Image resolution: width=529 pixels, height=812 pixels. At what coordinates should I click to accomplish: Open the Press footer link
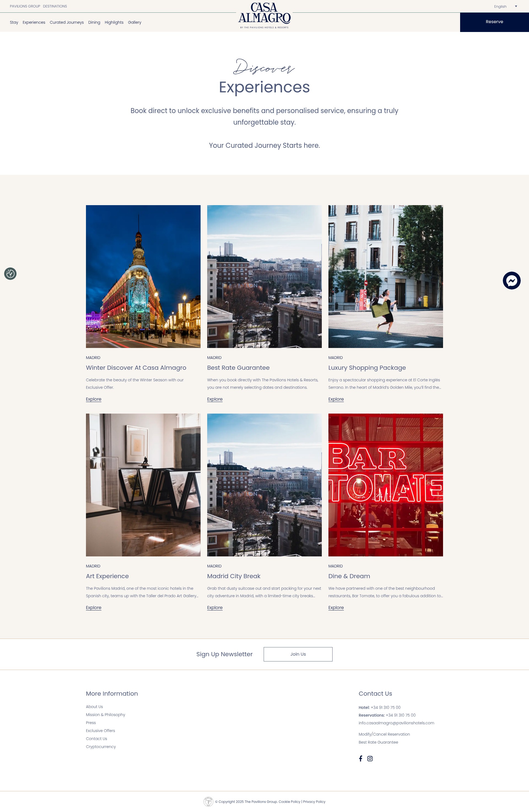tap(91, 723)
